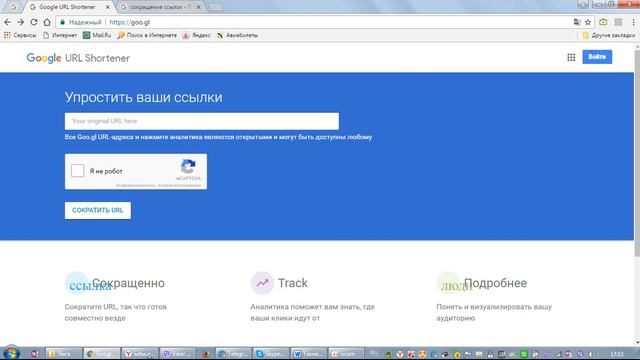Bookmark this page with the star icon
Screen dimensions: 640x360
click(x=588, y=22)
